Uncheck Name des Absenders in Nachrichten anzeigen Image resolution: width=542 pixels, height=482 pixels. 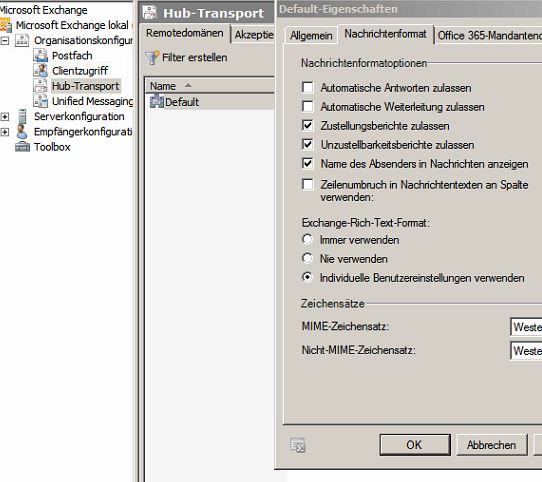pyautogui.click(x=307, y=163)
